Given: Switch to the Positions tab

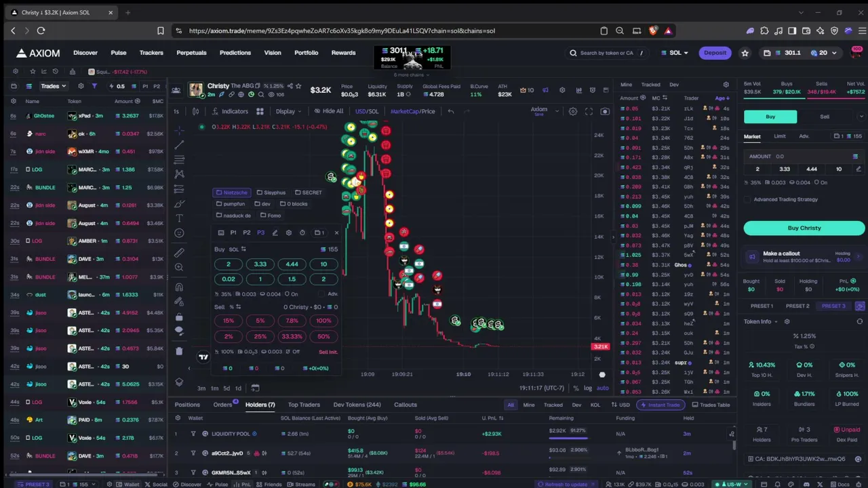Looking at the screenshot, I should (187, 405).
